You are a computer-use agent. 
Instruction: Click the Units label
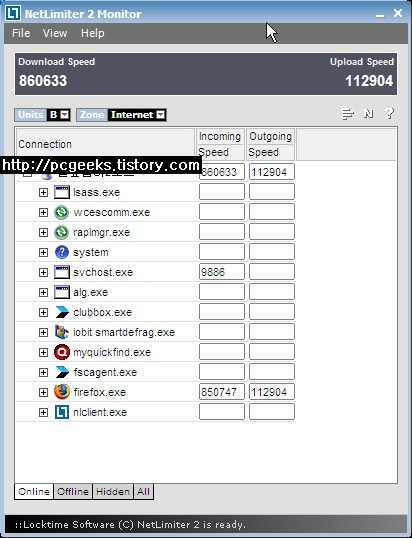coord(31,115)
